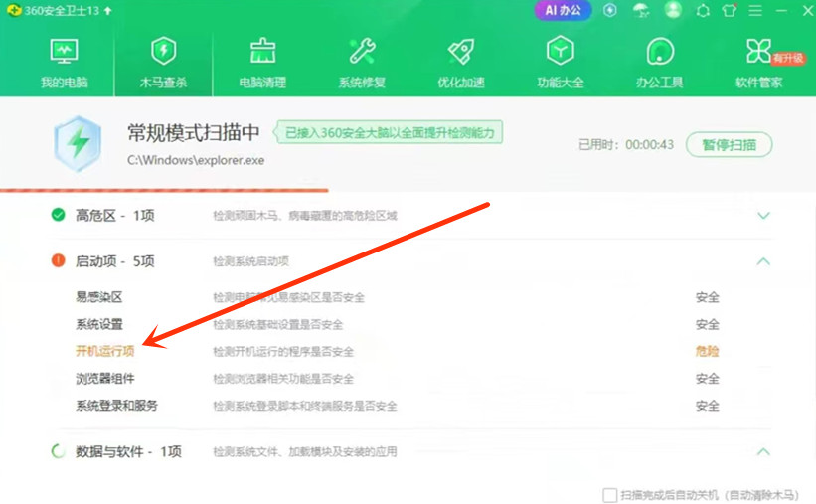
Task: Select the 系统设置 row
Action: click(398, 324)
